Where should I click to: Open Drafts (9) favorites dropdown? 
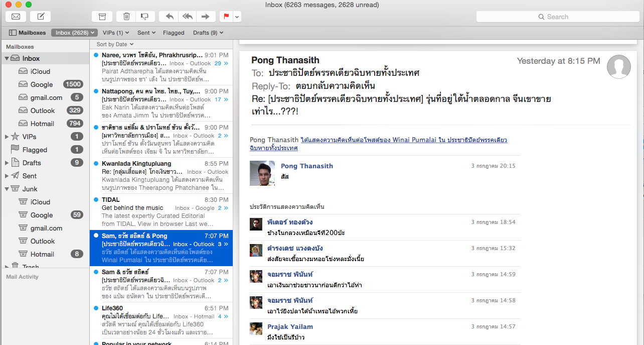point(208,33)
